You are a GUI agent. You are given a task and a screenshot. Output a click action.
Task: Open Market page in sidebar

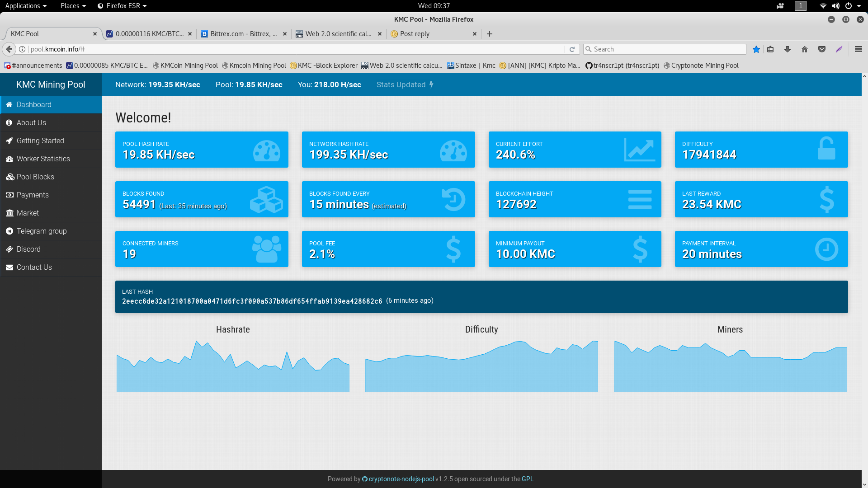click(51, 213)
